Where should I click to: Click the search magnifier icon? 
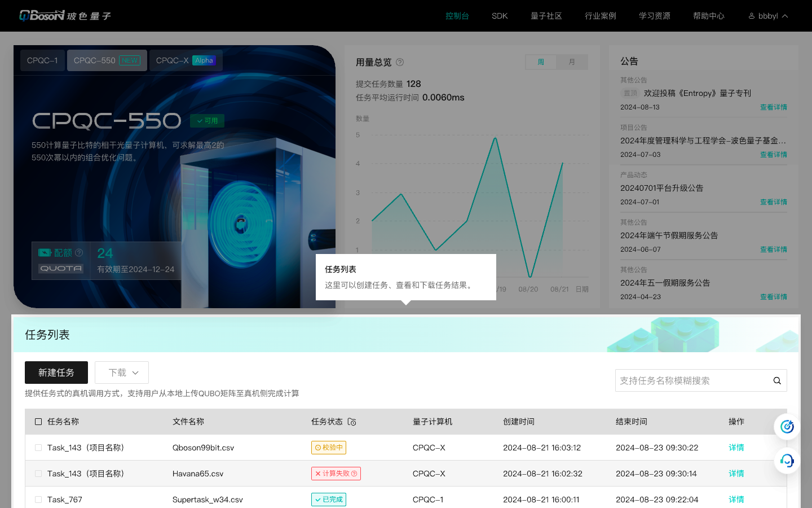click(777, 381)
